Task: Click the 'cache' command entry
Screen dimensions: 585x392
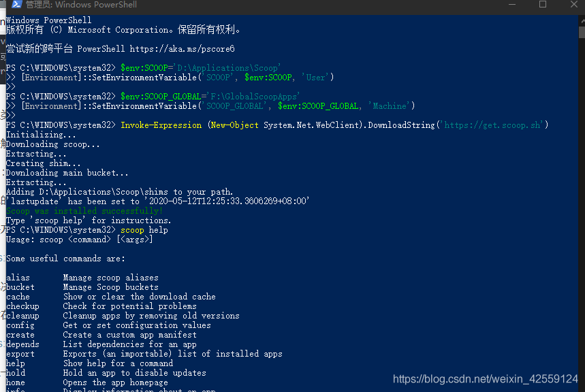Action: [x=18, y=297]
